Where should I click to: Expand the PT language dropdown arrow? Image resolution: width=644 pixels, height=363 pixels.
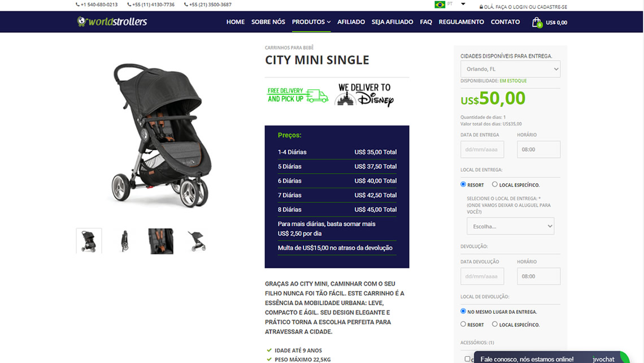coord(463,4)
